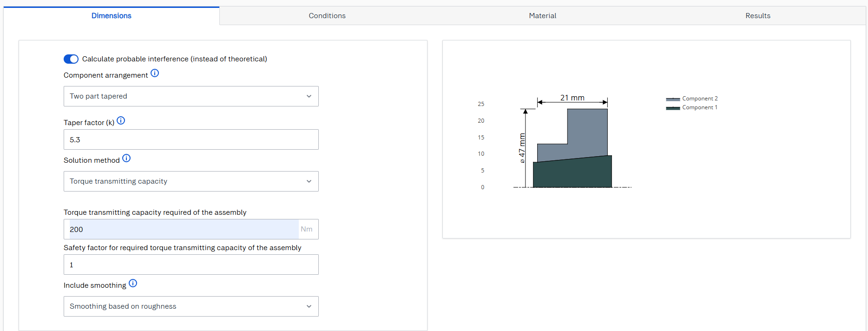Open the Component arrangement dropdown

(x=191, y=96)
